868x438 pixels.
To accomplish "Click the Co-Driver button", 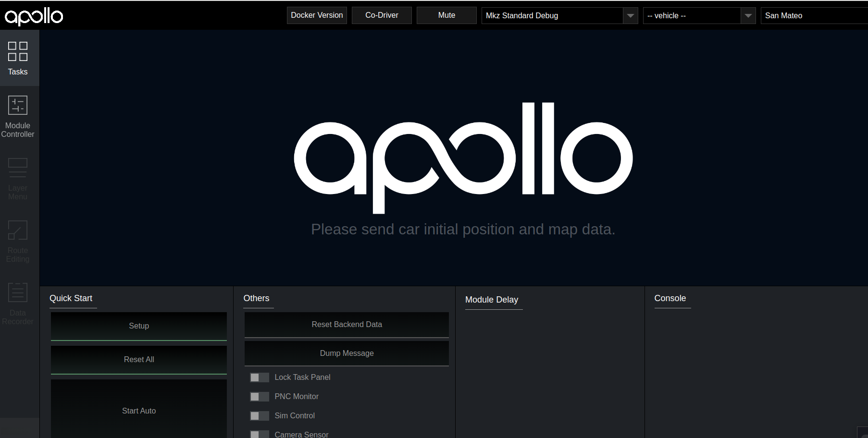I will pyautogui.click(x=382, y=15).
